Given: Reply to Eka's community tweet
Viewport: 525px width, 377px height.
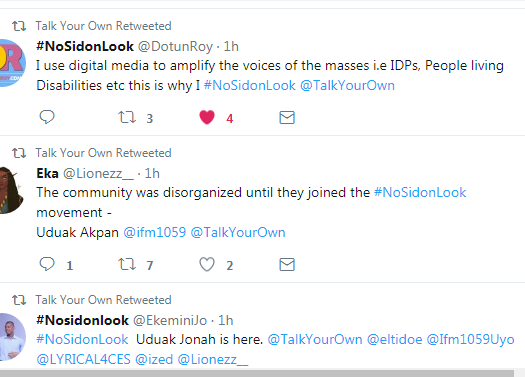Looking at the screenshot, I should 47,264.
